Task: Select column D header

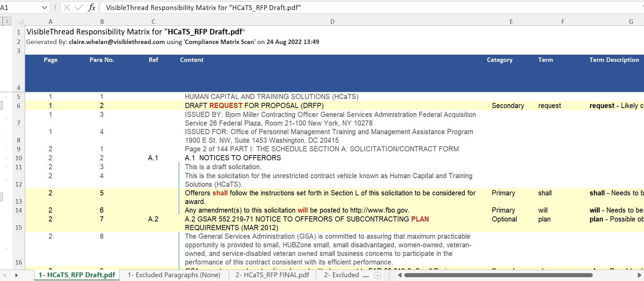Action: click(332, 22)
